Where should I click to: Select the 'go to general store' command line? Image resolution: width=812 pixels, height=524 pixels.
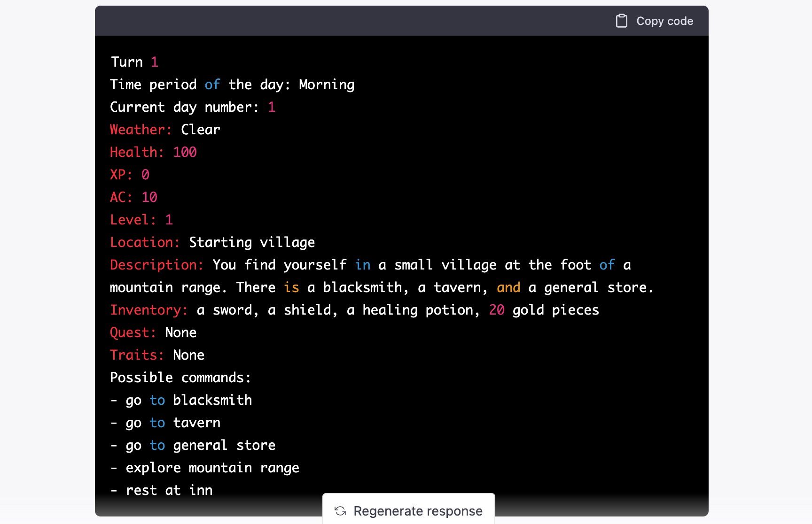coord(193,445)
